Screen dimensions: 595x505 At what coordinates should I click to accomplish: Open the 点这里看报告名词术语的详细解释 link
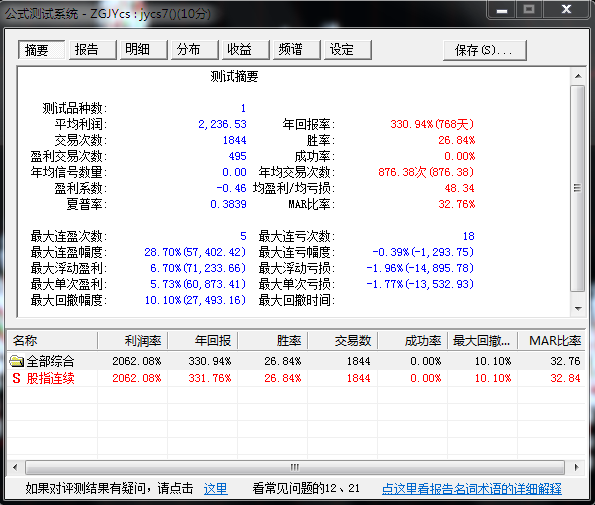pyautogui.click(x=472, y=488)
